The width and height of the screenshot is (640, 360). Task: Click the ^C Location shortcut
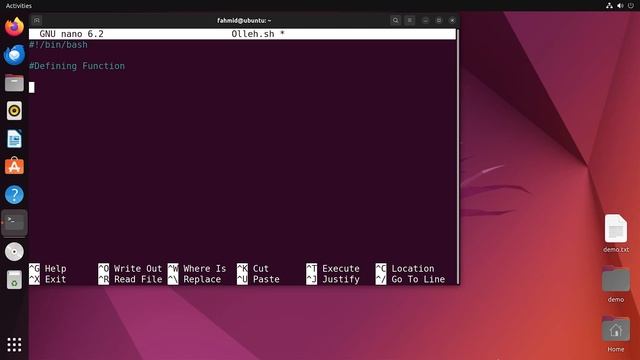coord(405,269)
